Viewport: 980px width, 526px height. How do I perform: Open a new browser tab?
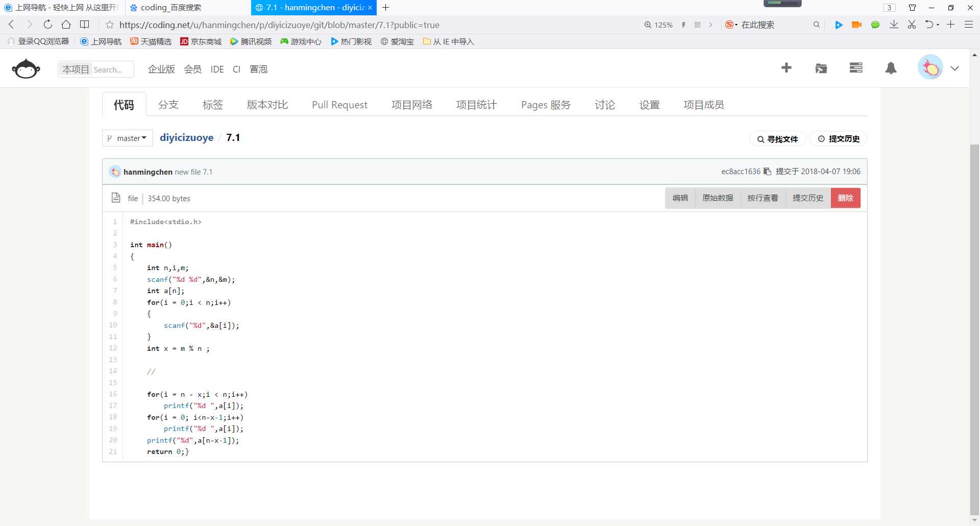[x=386, y=7]
